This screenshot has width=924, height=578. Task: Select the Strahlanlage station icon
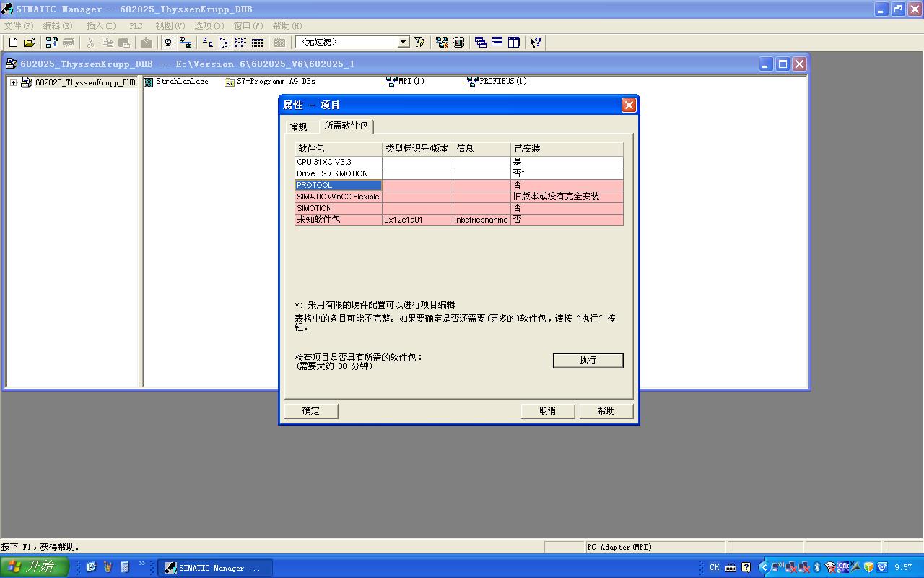[x=176, y=82]
